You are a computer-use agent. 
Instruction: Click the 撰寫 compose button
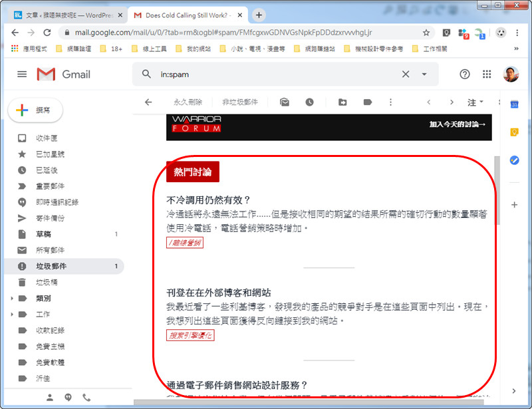[x=35, y=110]
